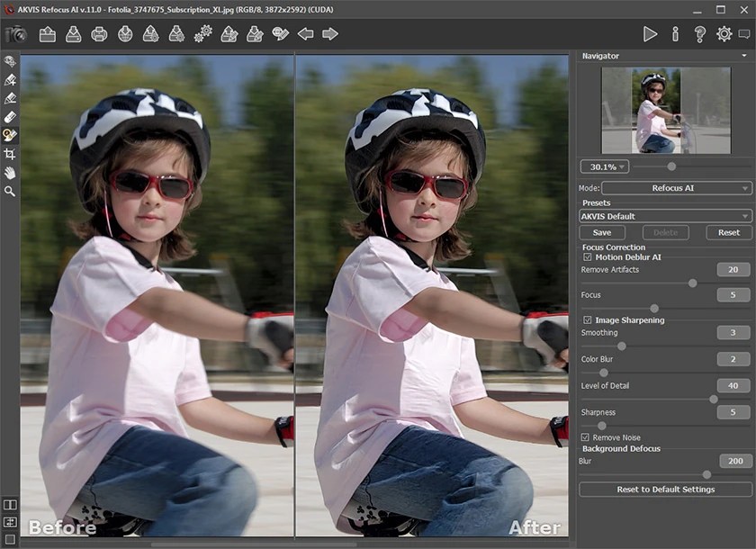This screenshot has width=756, height=549.
Task: Click Reset to Default Settings
Action: coord(664,490)
